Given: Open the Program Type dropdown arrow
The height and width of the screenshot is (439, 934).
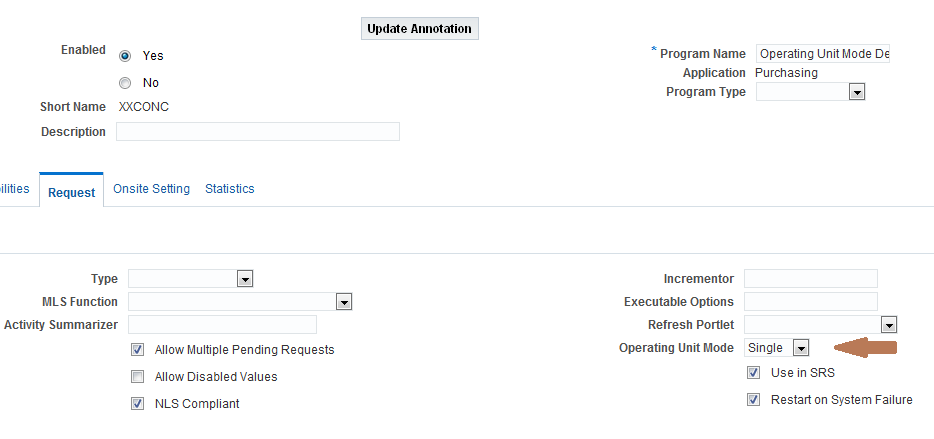Looking at the screenshot, I should (x=857, y=92).
